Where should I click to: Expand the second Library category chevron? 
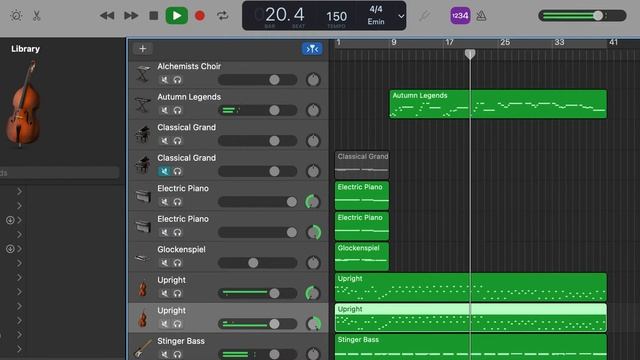pos(19,206)
